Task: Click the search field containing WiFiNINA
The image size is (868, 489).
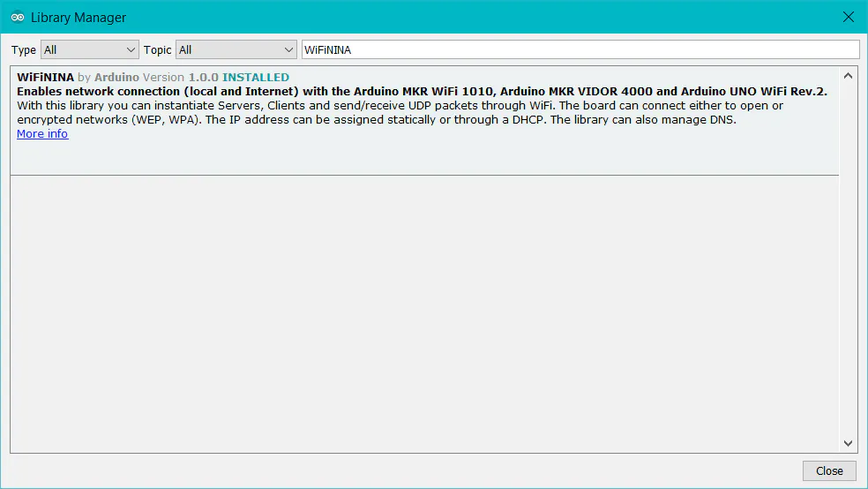Action: (x=580, y=49)
